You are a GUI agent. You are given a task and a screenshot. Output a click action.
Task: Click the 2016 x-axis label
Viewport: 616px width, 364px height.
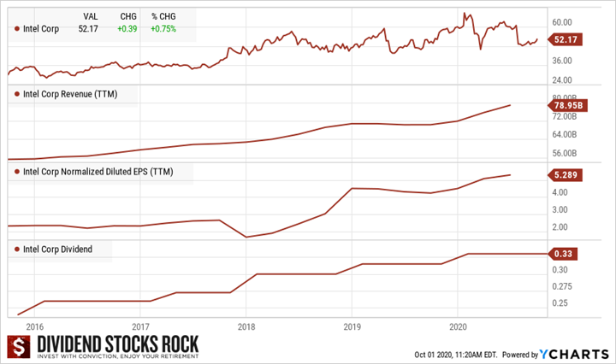(34, 326)
